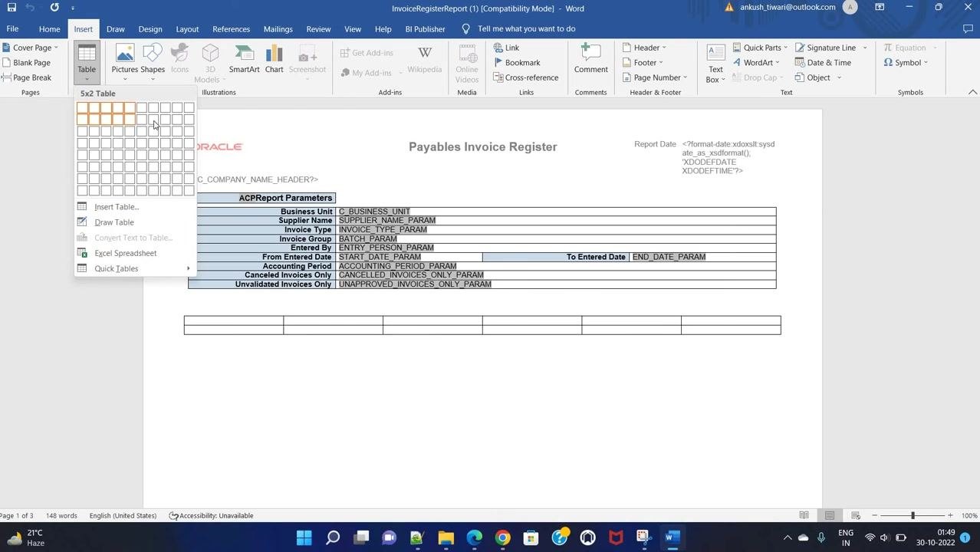Viewport: 980px width, 552px height.
Task: Open the weather widget showing 21°C Haze
Action: pos(25,537)
